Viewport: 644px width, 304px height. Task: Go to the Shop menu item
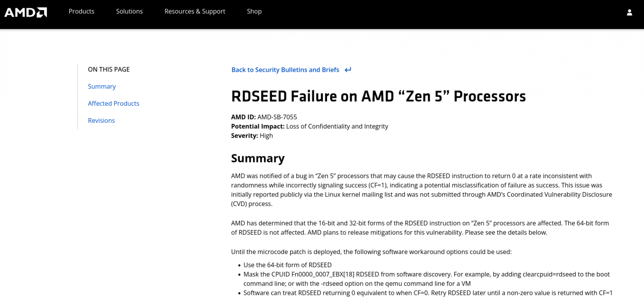[x=254, y=12]
